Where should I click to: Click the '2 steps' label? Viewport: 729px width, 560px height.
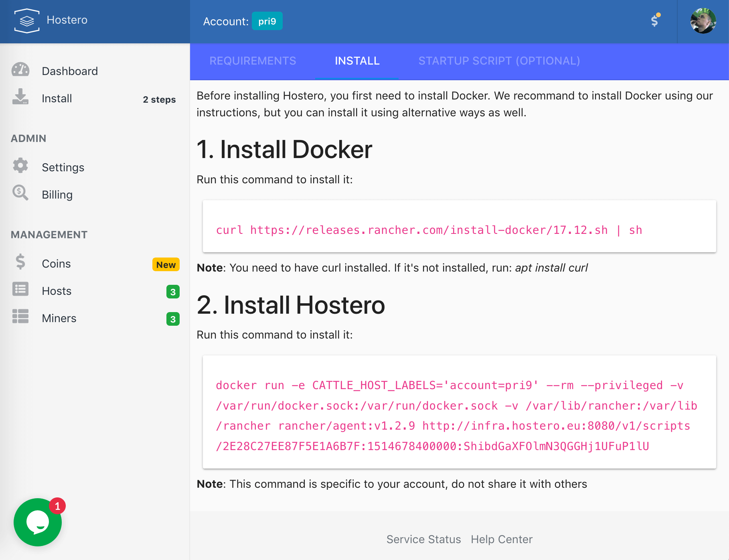click(159, 99)
